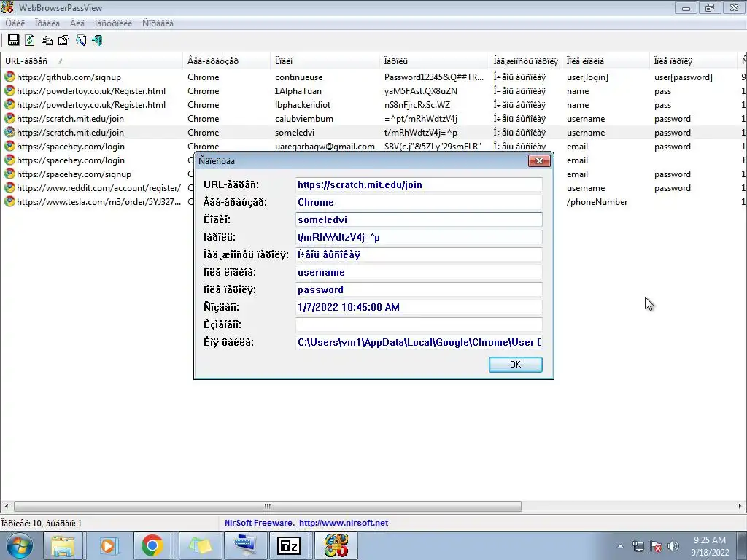Open the second menu bar item
Viewport: 747px width, 560px height.
click(47, 23)
